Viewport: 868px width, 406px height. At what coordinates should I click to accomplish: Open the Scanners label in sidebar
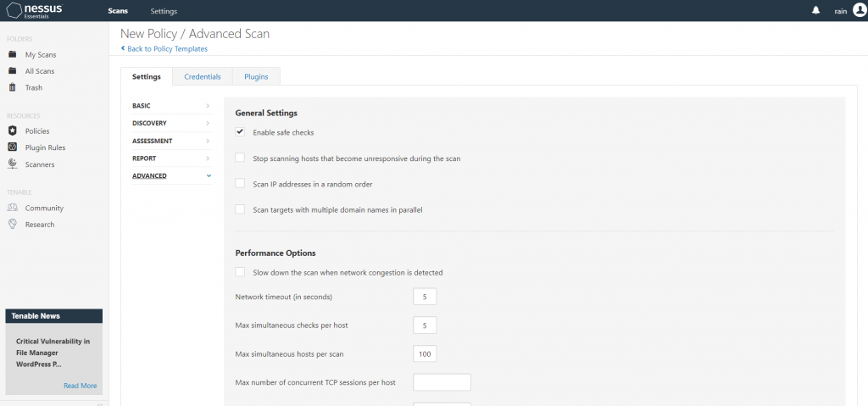[x=40, y=164]
